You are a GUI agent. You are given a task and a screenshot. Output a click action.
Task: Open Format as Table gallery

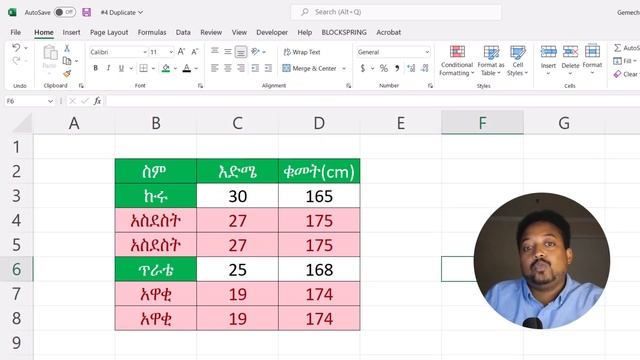491,60
